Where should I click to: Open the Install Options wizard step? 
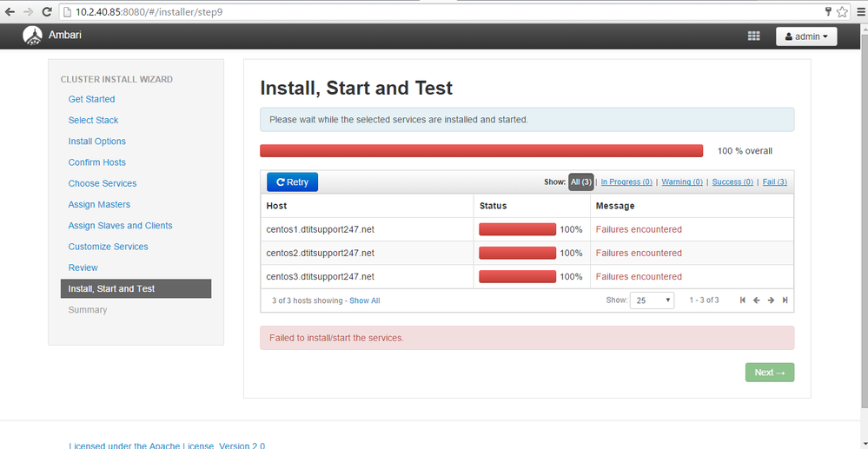click(x=96, y=142)
